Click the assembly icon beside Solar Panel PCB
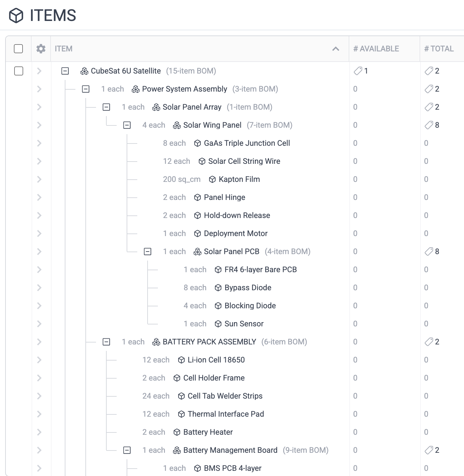This screenshot has width=464, height=476. coord(198,252)
